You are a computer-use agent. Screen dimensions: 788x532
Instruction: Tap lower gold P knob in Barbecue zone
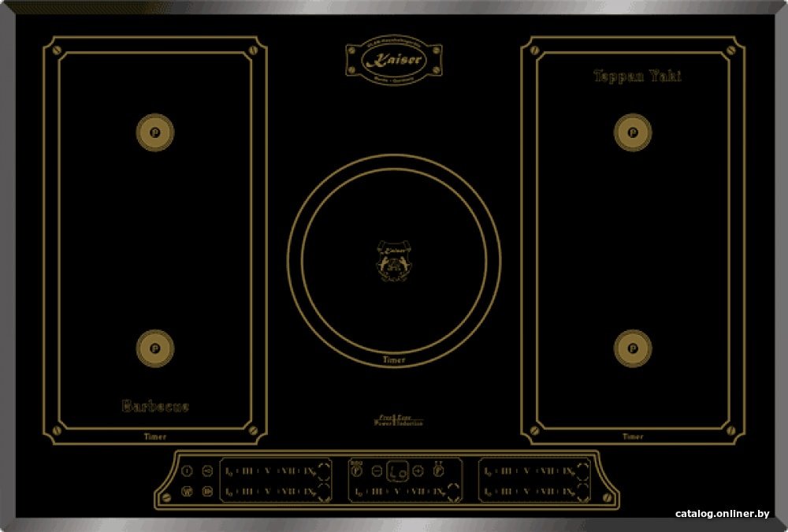click(x=154, y=348)
